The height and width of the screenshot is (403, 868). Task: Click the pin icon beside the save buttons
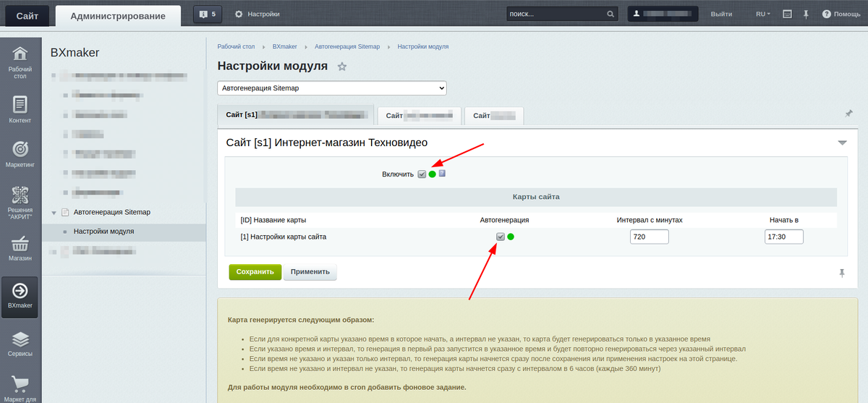[841, 273]
